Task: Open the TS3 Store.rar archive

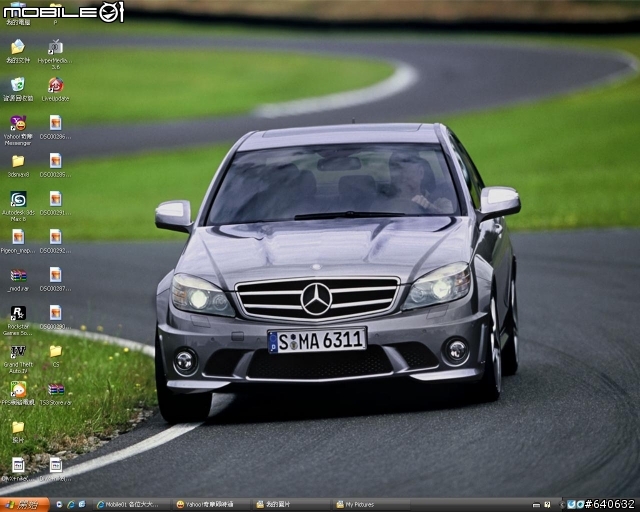Action: 56,394
